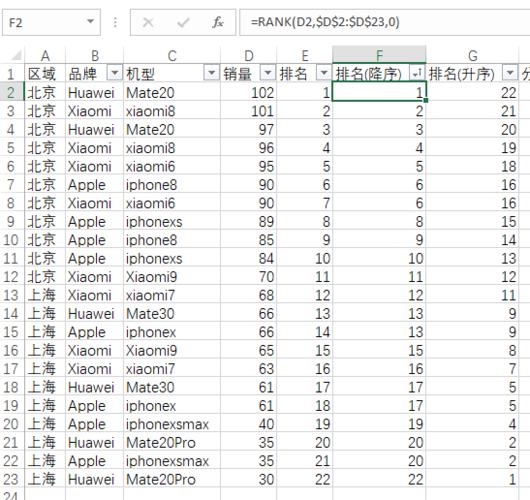This screenshot has width=530, height=500.
Task: Click cell E12 with value 11
Action: [305, 277]
